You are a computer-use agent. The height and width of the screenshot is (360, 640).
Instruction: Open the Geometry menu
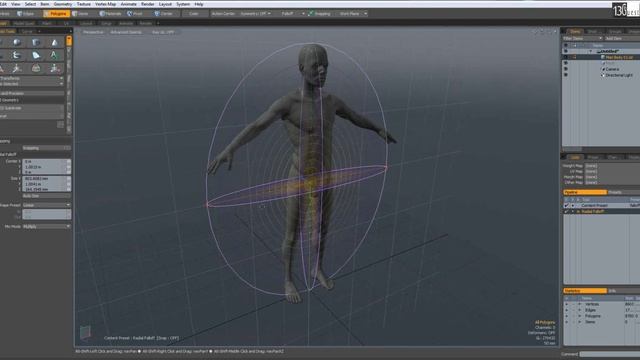pos(63,4)
